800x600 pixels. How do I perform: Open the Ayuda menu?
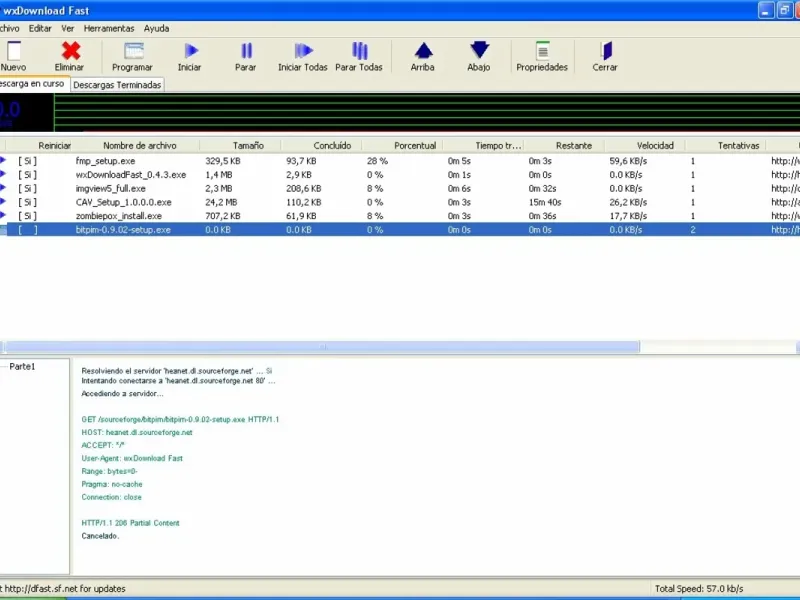pyautogui.click(x=156, y=28)
